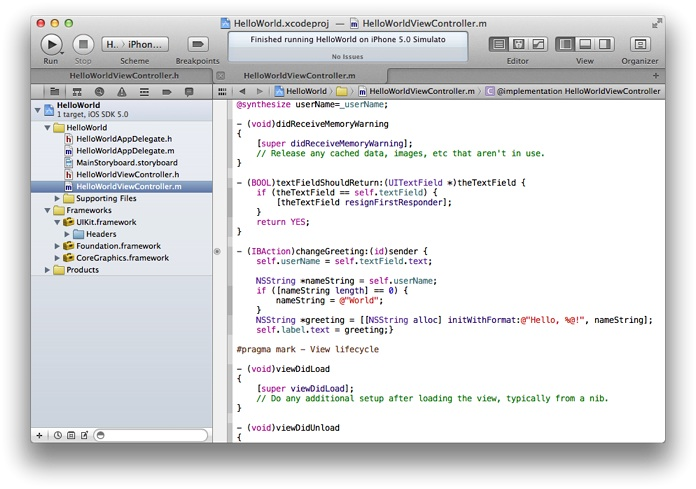Toggle the Navigator pane view
The image size is (696, 489).
pos(566,44)
